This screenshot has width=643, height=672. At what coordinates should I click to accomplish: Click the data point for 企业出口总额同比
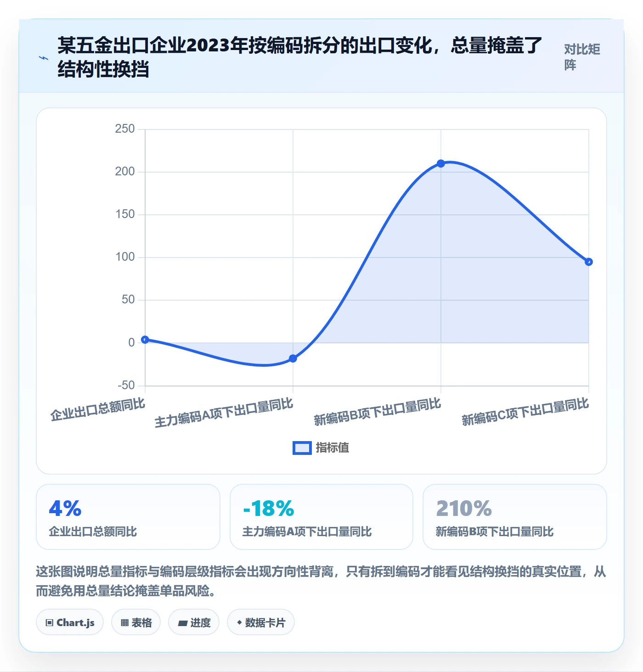pos(145,340)
